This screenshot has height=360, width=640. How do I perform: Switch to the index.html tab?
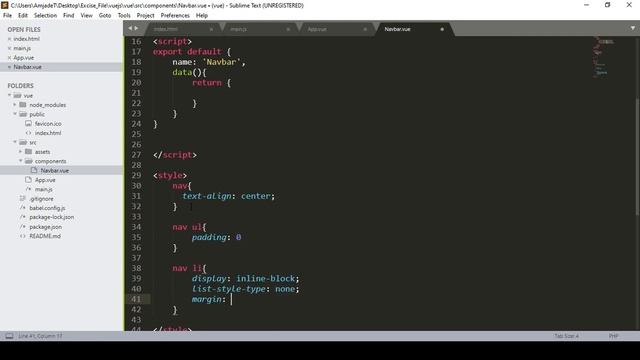[182, 29]
